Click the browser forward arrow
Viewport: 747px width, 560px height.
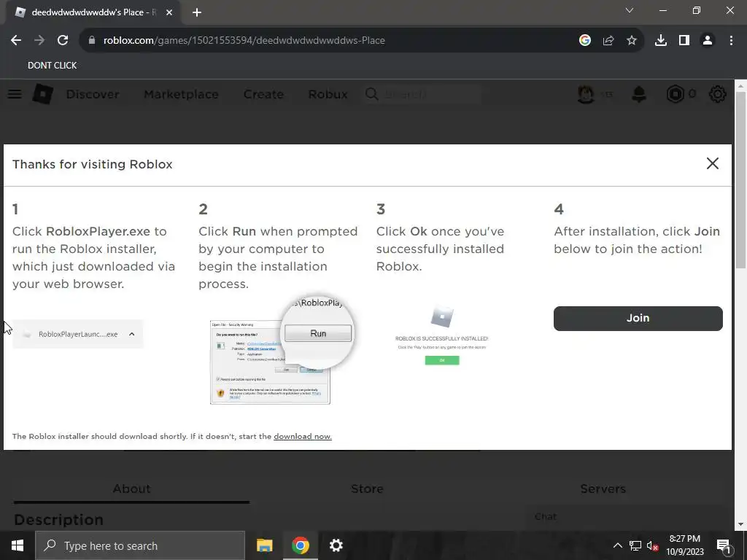coord(39,41)
